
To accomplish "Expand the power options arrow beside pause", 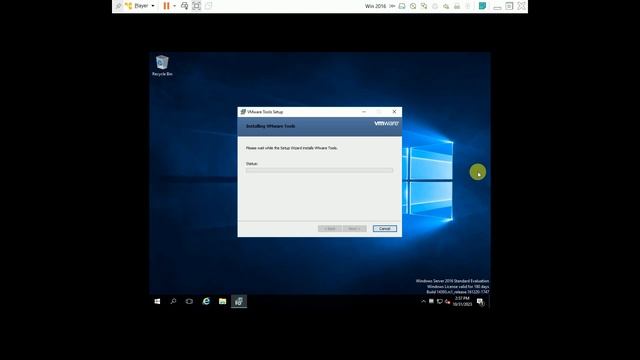I will [x=174, y=6].
